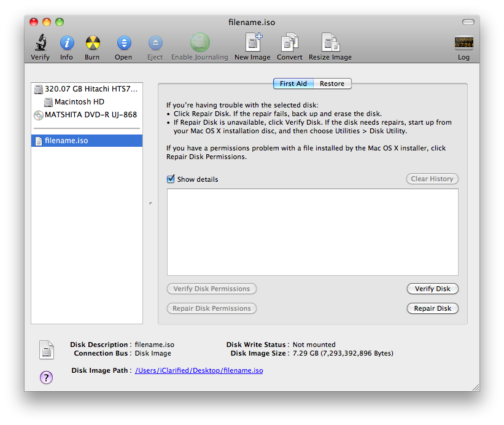This screenshot has width=504, height=425.
Task: Select the Macintosh HD volume
Action: [x=79, y=102]
